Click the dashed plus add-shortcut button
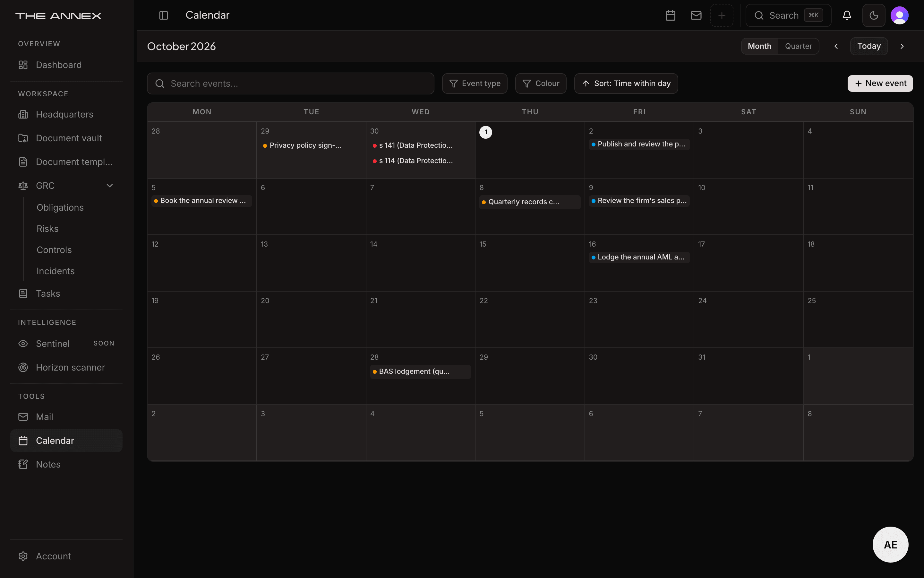 tap(722, 15)
